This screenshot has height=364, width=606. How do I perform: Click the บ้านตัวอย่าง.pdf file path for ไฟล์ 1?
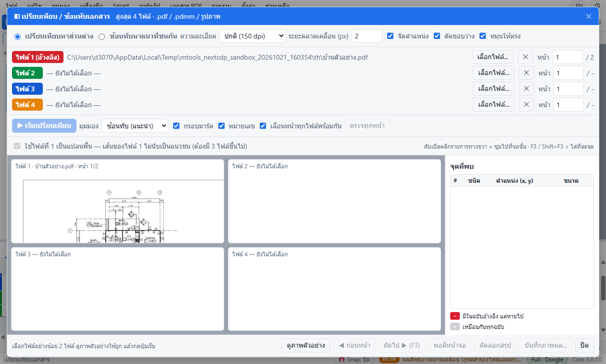click(217, 58)
